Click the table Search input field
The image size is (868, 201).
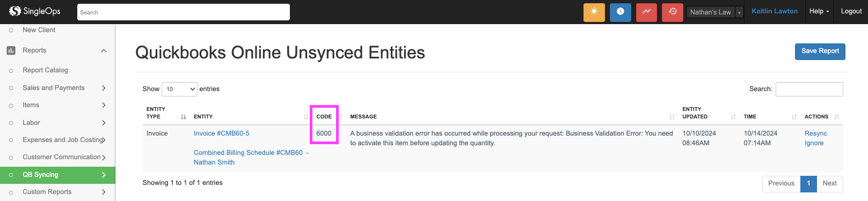(809, 89)
